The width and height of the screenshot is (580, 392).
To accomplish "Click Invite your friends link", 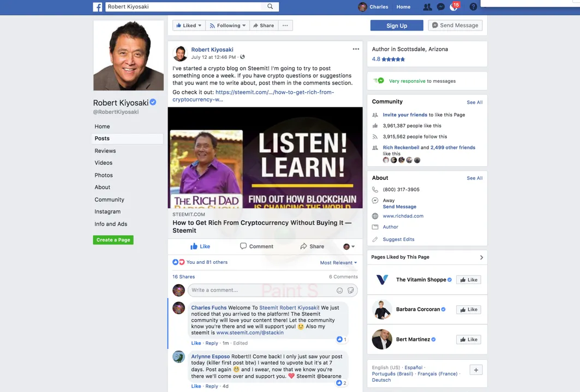I will pos(405,115).
